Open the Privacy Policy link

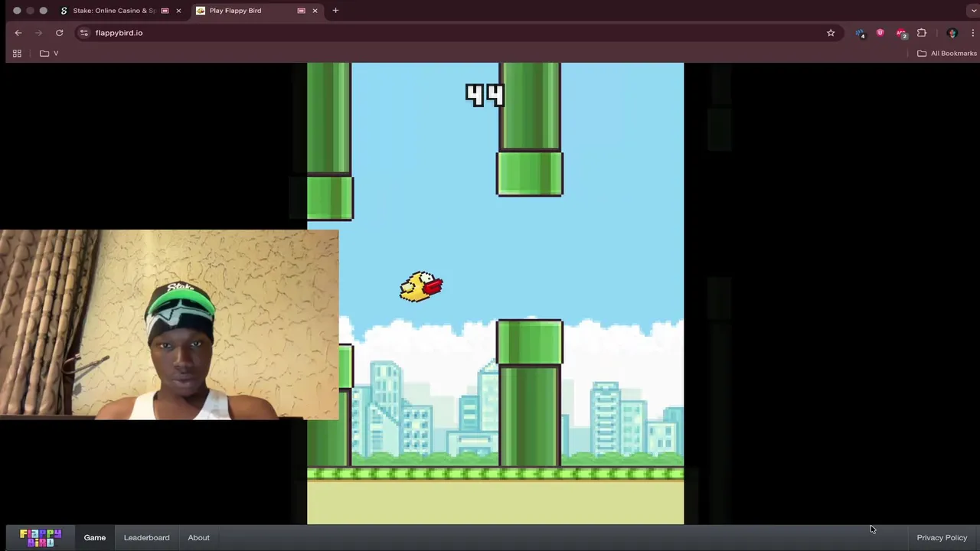click(942, 537)
